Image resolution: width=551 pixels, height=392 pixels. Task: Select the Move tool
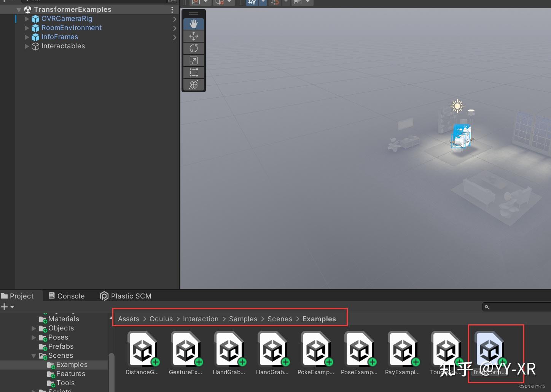194,36
